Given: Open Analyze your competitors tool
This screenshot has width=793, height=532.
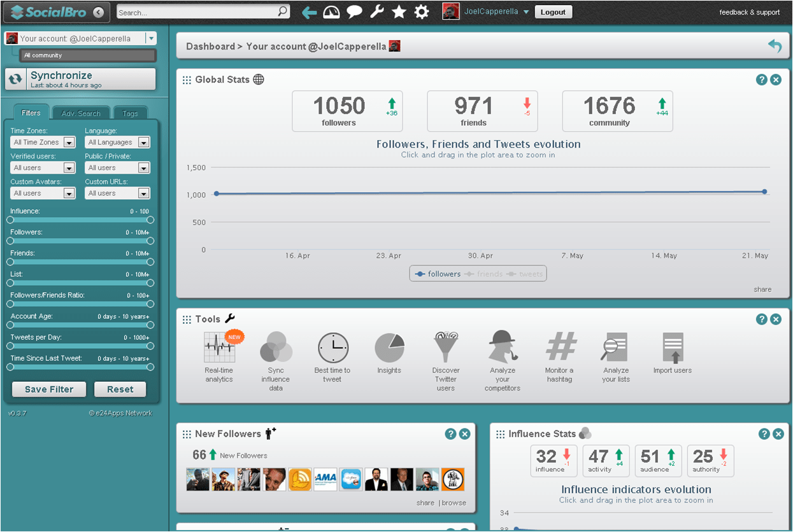Looking at the screenshot, I should [503, 361].
